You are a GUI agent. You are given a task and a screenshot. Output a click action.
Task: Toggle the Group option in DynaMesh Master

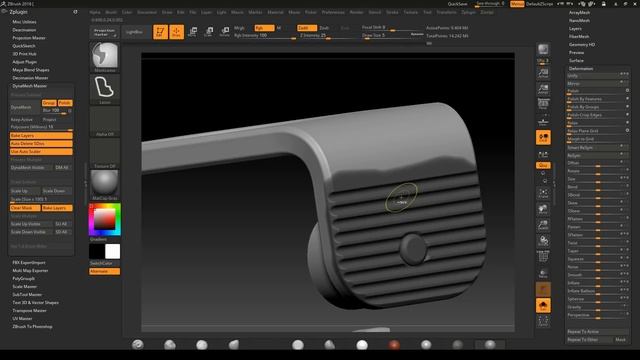[49, 103]
